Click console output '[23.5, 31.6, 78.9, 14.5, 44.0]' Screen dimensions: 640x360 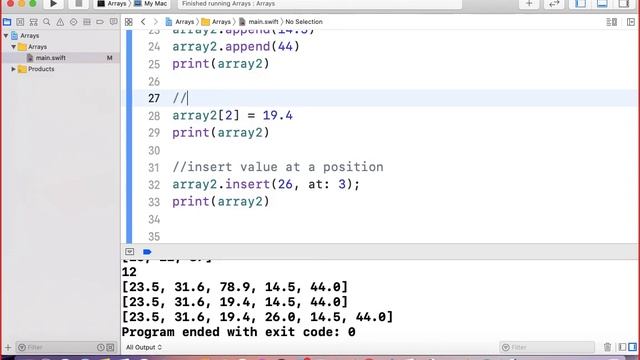click(x=235, y=287)
